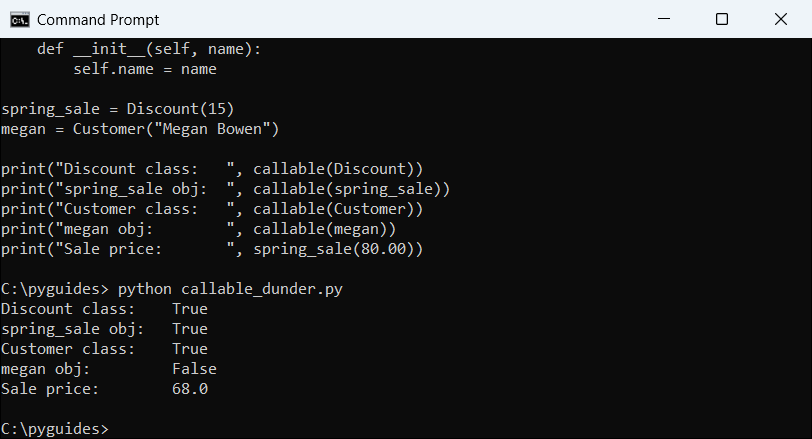This screenshot has height=439, width=812.
Task: Click the line megan = Customer("Megan Bowen")
Action: pyautogui.click(x=140, y=129)
